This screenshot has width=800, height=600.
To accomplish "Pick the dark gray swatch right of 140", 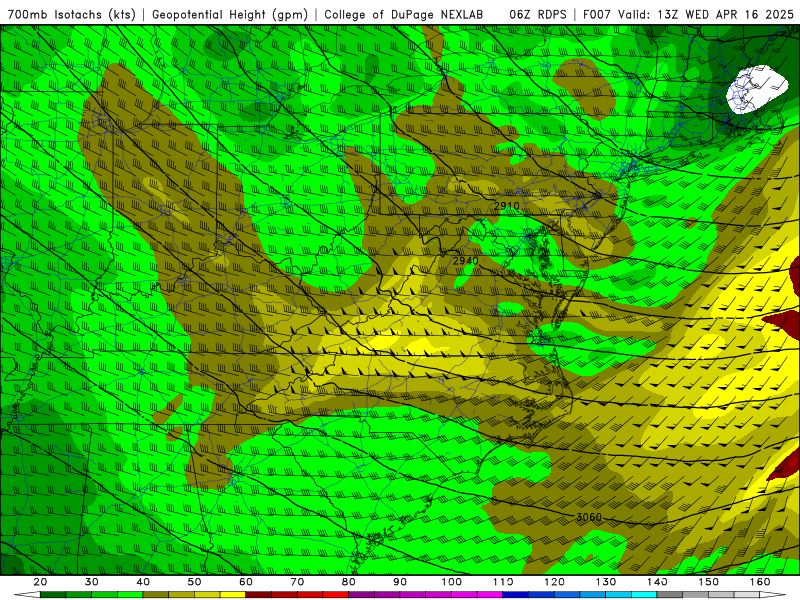I will click(x=669, y=594).
